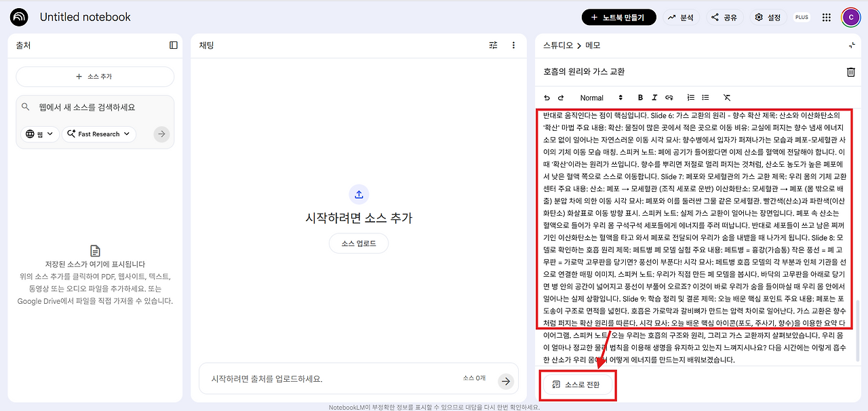The width and height of the screenshot is (868, 411).
Task: Open 설정 settings
Action: (x=768, y=18)
